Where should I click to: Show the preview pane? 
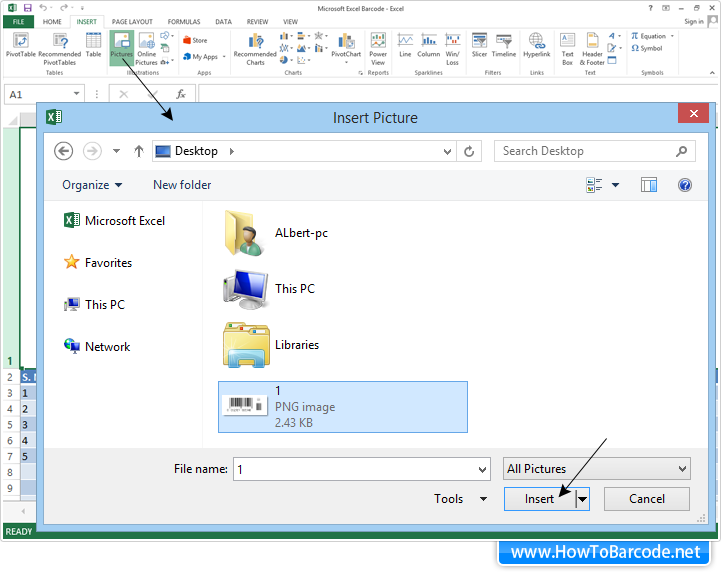coord(649,185)
